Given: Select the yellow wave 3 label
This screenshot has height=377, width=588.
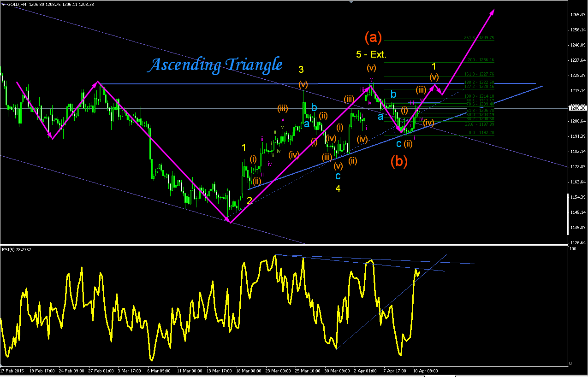Looking at the screenshot, I should (301, 70).
